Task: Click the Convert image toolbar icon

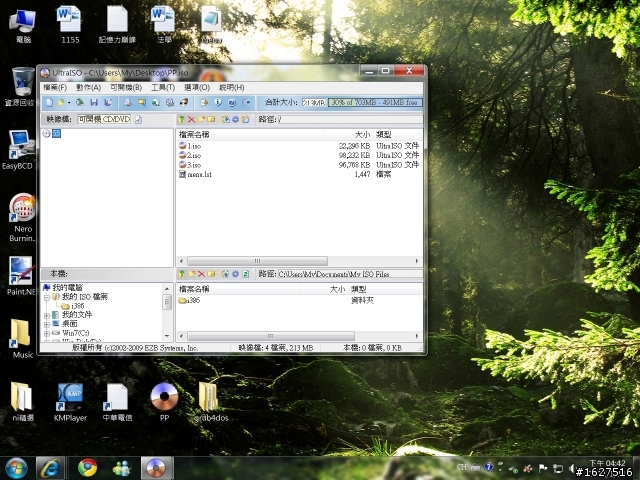Action: click(156, 102)
